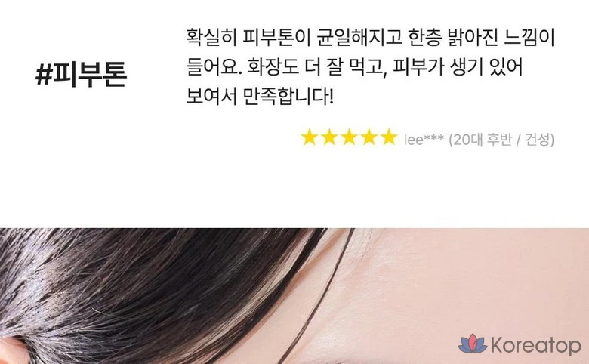
Task: Select the second yellow rating star
Action: (x=329, y=137)
